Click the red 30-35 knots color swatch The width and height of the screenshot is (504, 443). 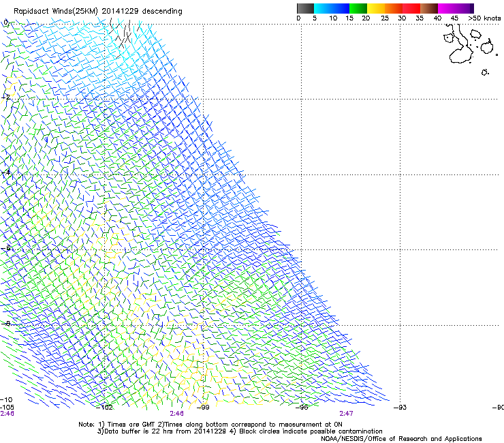coord(411,8)
